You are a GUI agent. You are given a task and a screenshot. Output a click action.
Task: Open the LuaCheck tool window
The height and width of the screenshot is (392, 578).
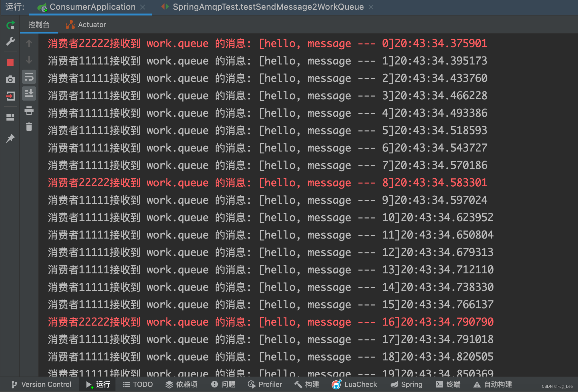354,384
